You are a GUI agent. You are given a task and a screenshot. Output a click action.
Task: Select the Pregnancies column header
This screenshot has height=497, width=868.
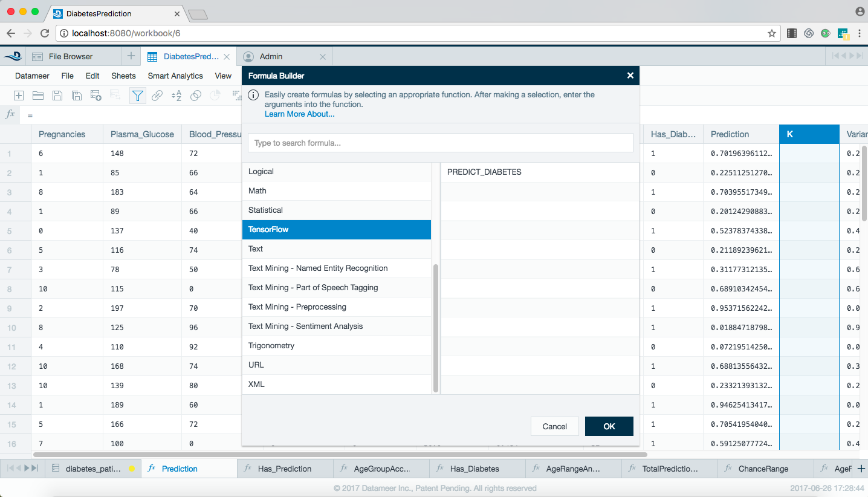coord(67,134)
